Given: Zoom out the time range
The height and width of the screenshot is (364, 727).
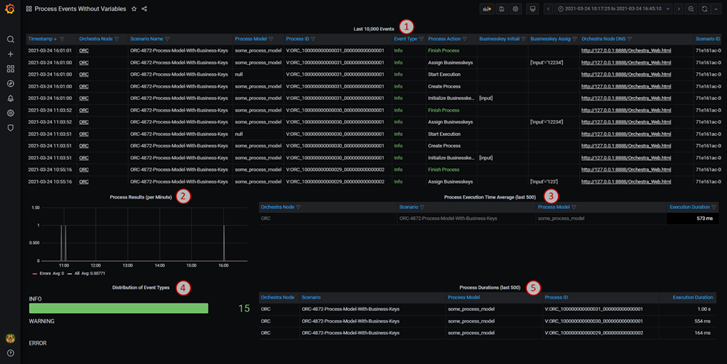Looking at the screenshot, I should coord(691,9).
